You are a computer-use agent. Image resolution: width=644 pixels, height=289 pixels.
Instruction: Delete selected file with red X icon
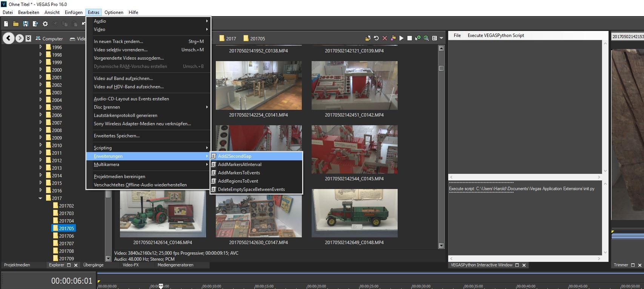[385, 38]
